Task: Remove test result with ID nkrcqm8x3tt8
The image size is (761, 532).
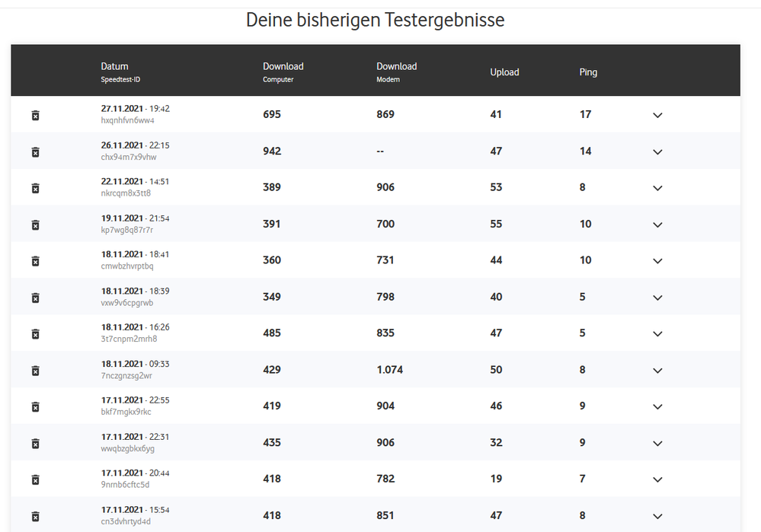Action: coord(35,188)
